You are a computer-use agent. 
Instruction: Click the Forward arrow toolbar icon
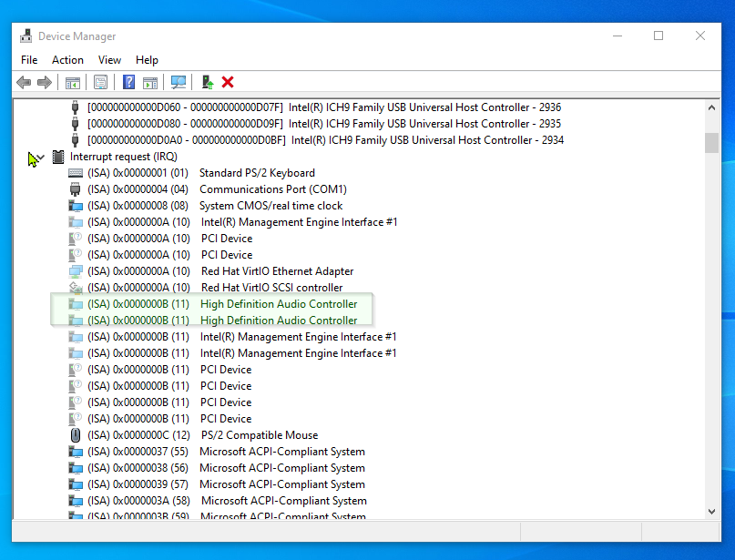[x=44, y=83]
